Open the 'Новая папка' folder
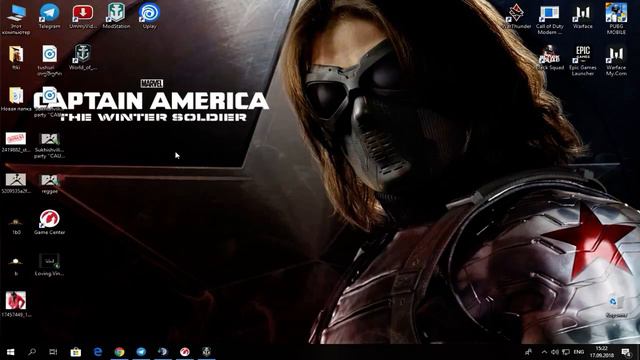This screenshot has width=640, height=360. (16, 99)
